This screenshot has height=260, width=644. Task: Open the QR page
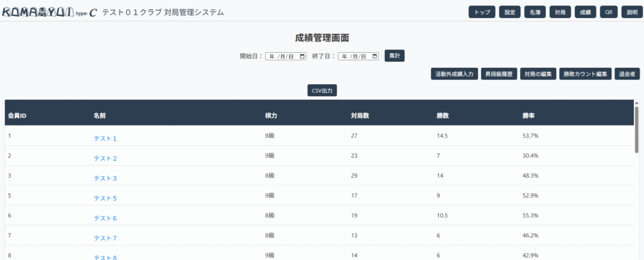(608, 12)
